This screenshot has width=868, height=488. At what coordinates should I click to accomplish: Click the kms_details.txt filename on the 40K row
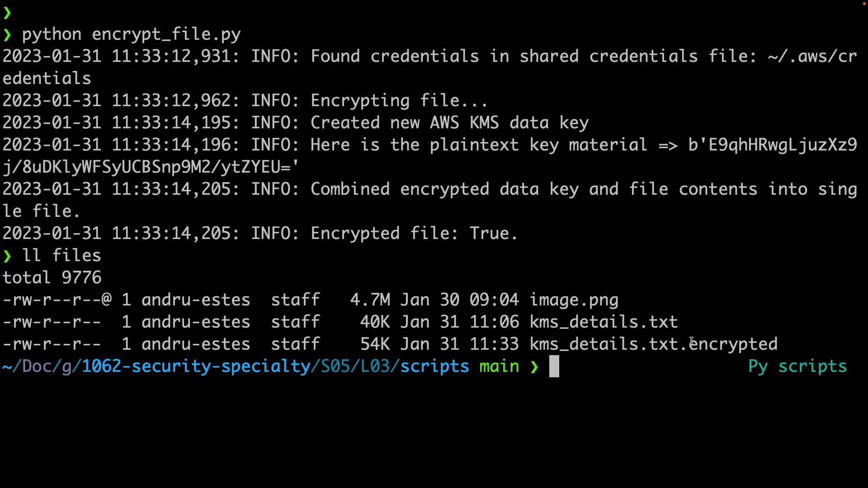tap(604, 322)
